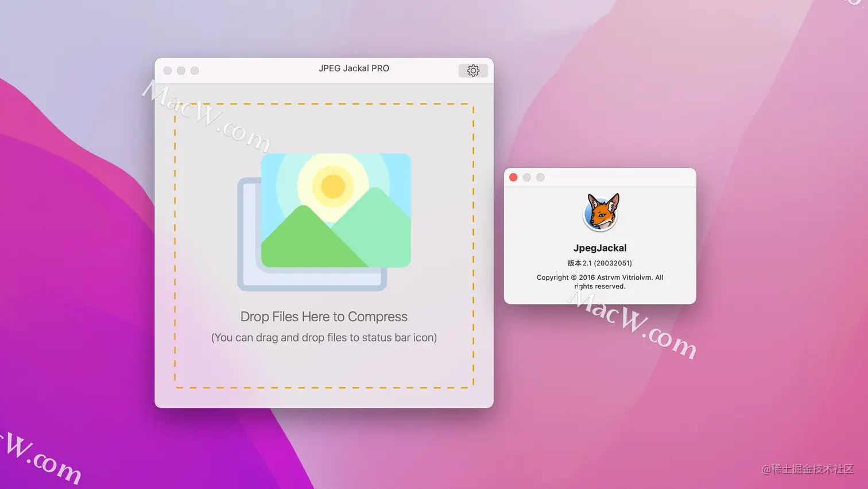Click the status bar icon hint text
Viewport: 868px width, 489px height.
pos(324,337)
